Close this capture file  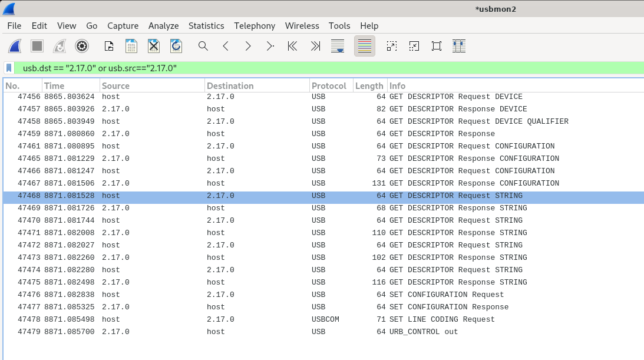pos(154,46)
